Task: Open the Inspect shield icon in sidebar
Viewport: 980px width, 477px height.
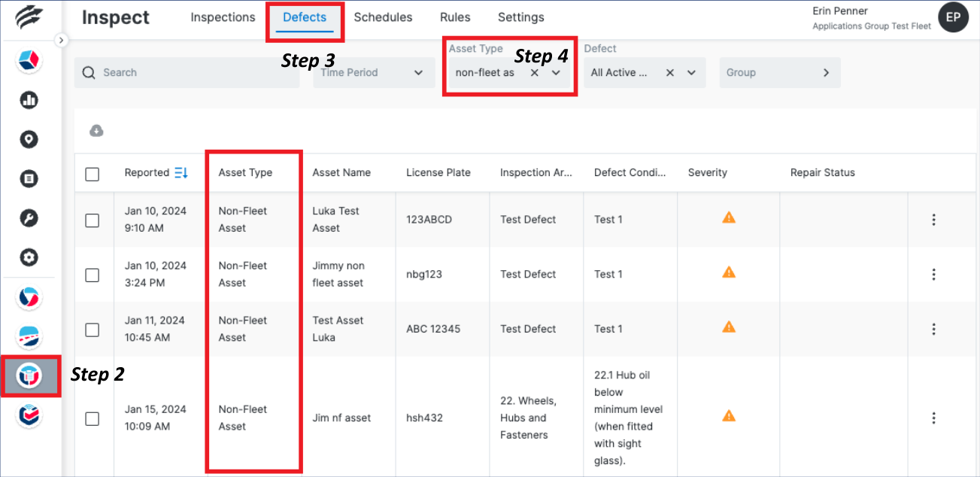Action: pos(29,375)
